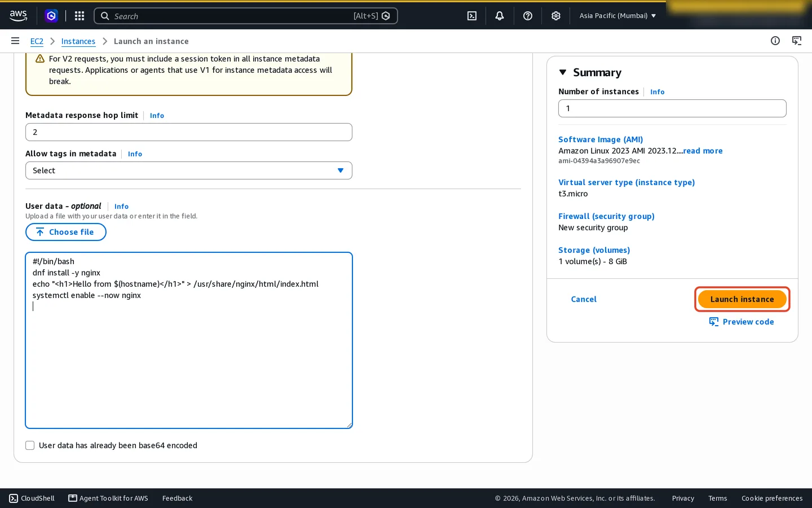
Task: Click the Choose file button
Action: tap(66, 232)
